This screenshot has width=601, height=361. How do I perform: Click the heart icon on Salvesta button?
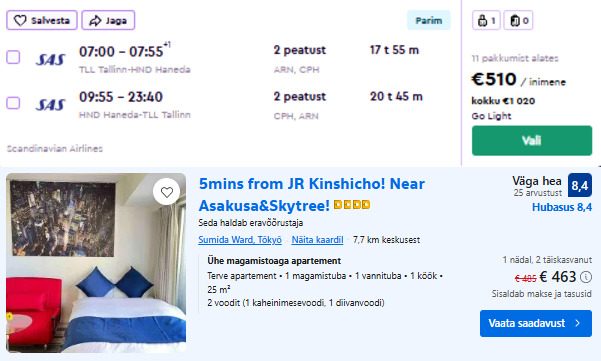pos(20,20)
